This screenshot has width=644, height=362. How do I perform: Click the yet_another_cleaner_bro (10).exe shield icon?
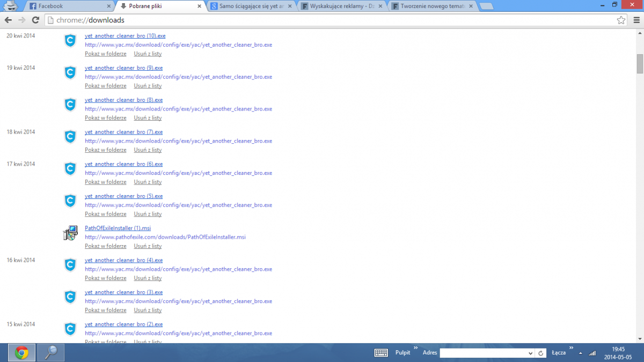[70, 41]
